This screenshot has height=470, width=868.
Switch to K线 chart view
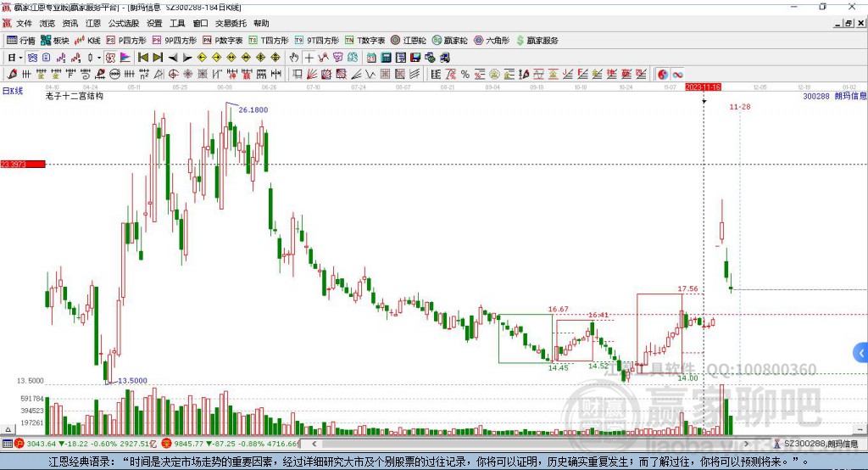87,41
